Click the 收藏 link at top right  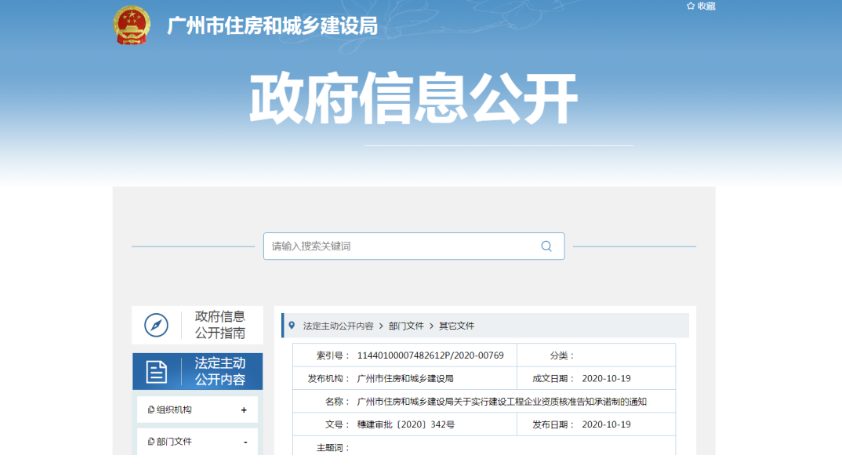706,6
